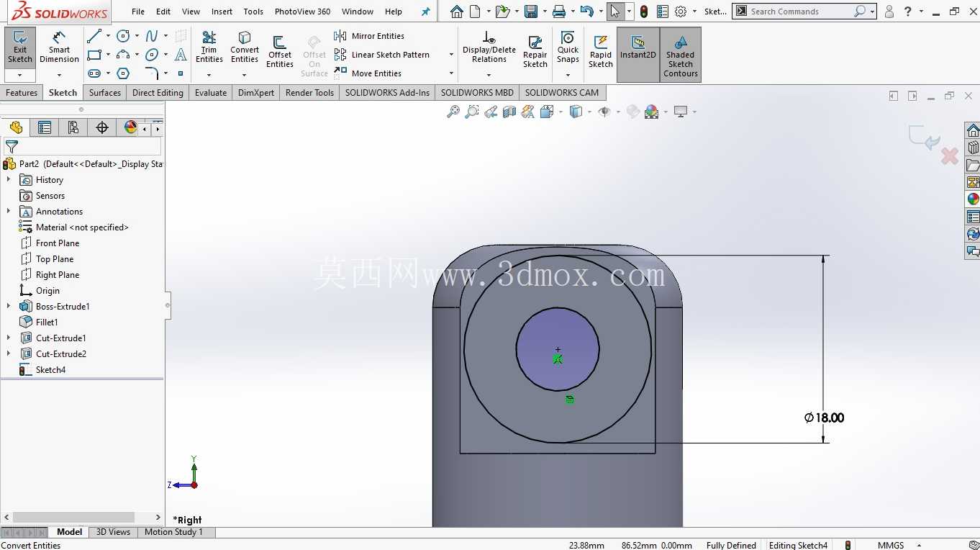Select Sketch4 in the feature tree

(42, 369)
